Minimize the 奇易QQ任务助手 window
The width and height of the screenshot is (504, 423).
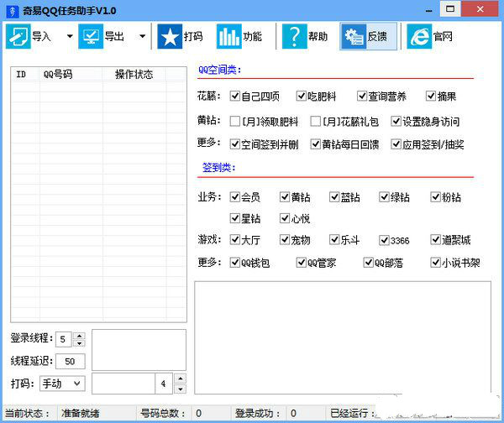(428, 11)
